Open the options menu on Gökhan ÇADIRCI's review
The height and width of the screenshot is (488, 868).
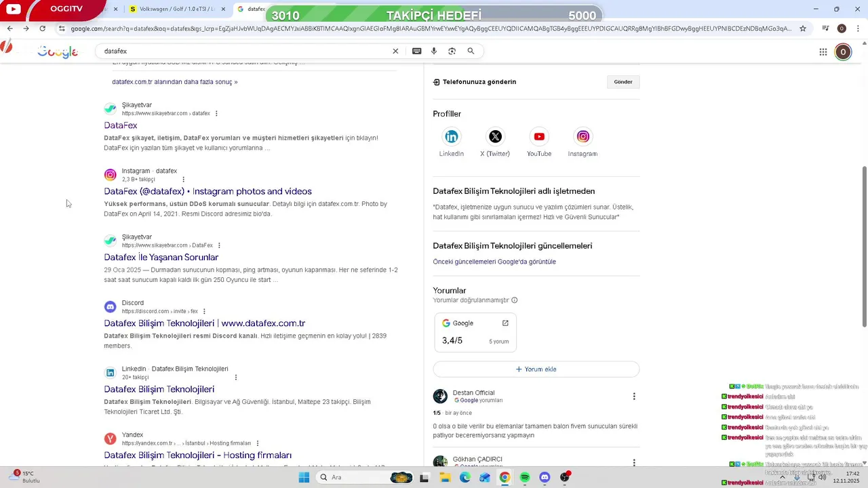pos(634,463)
